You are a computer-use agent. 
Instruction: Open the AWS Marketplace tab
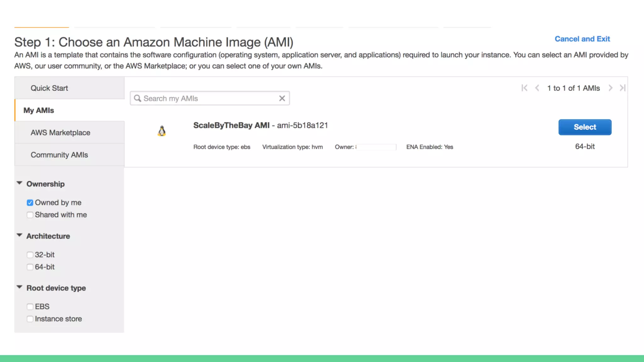pyautogui.click(x=60, y=133)
